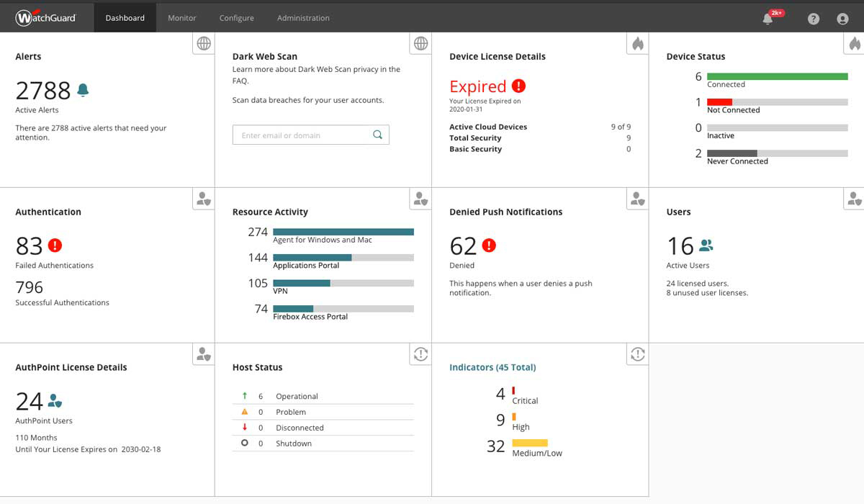The width and height of the screenshot is (864, 504).
Task: Open the Monitor menu
Action: [x=181, y=17]
